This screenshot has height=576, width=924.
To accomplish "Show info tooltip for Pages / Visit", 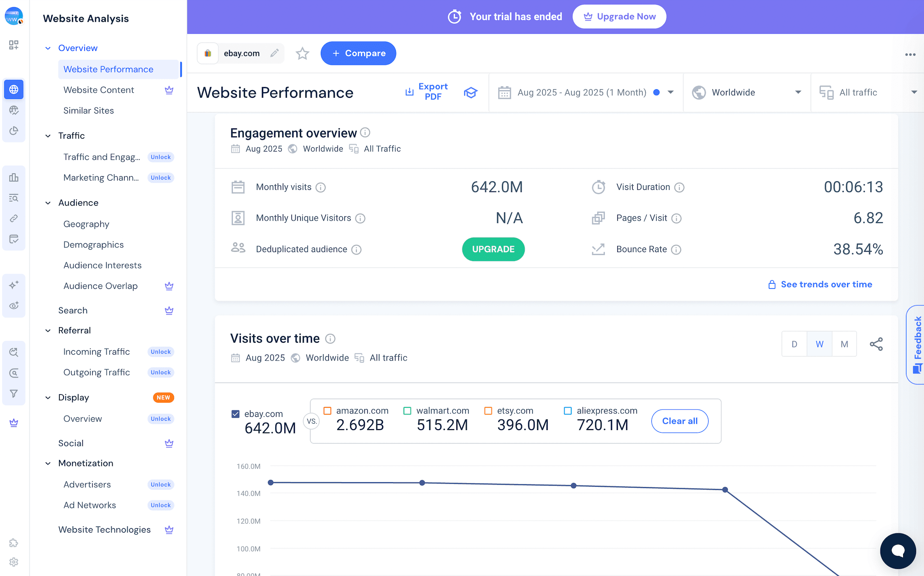I will pyautogui.click(x=677, y=218).
